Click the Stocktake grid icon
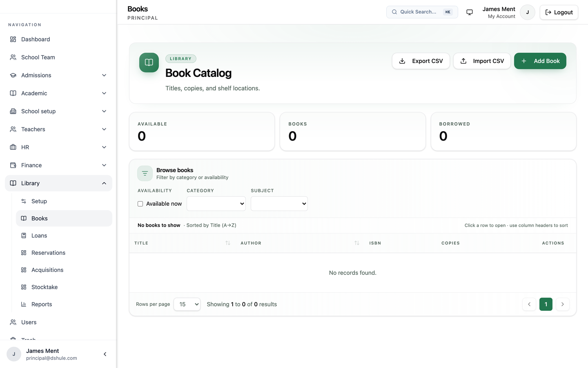This screenshot has height=368, width=588. tap(24, 287)
